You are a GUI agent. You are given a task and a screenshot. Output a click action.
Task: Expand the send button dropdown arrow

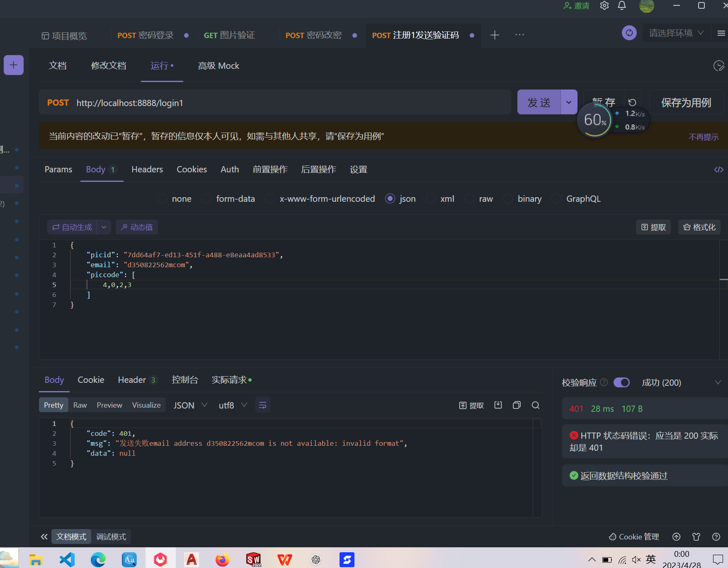(x=569, y=102)
